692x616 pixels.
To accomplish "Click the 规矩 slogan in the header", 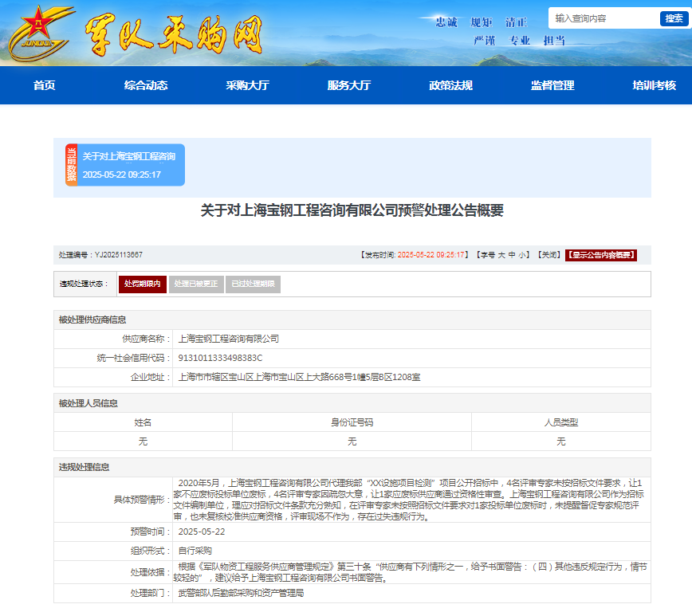I will (481, 22).
